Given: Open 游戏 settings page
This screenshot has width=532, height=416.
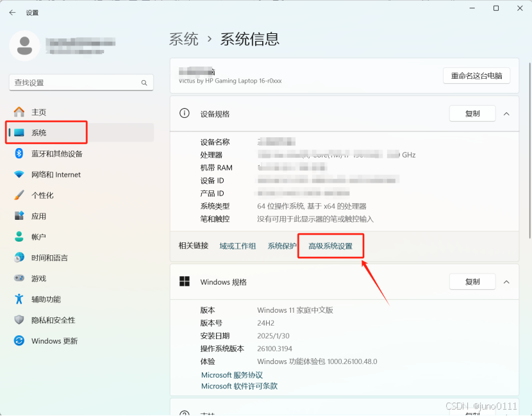Looking at the screenshot, I should (x=80, y=279).
